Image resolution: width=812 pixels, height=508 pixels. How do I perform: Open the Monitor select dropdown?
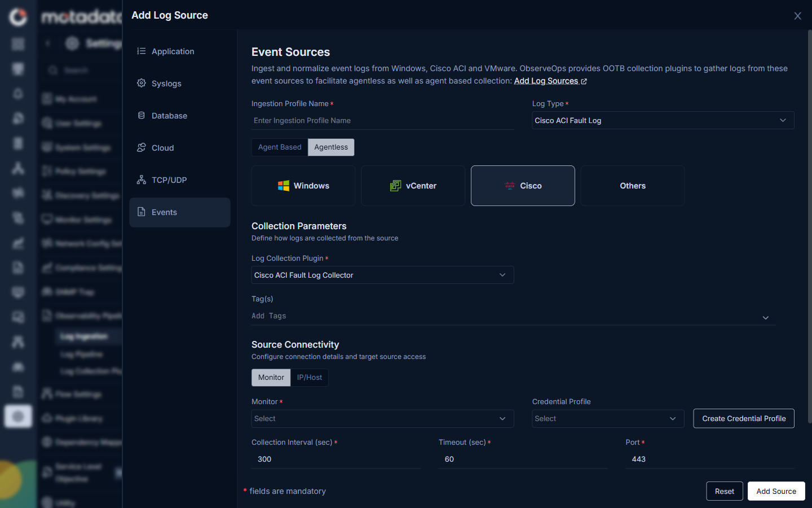(x=382, y=418)
